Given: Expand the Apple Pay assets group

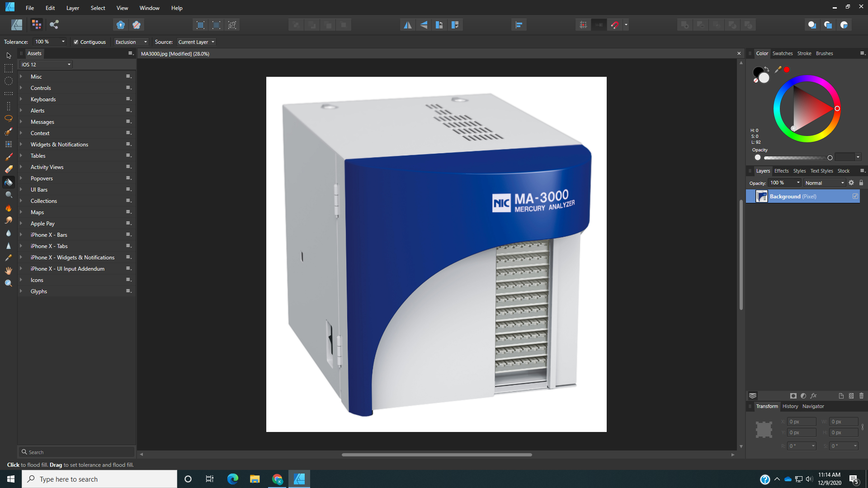Looking at the screenshot, I should tap(21, 223).
